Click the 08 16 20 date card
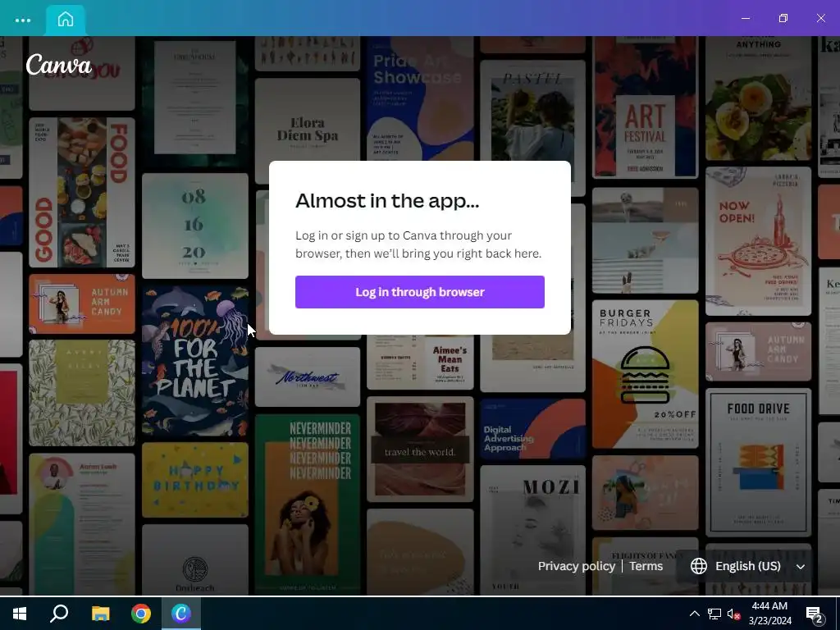Image resolution: width=840 pixels, height=630 pixels. [x=195, y=226]
